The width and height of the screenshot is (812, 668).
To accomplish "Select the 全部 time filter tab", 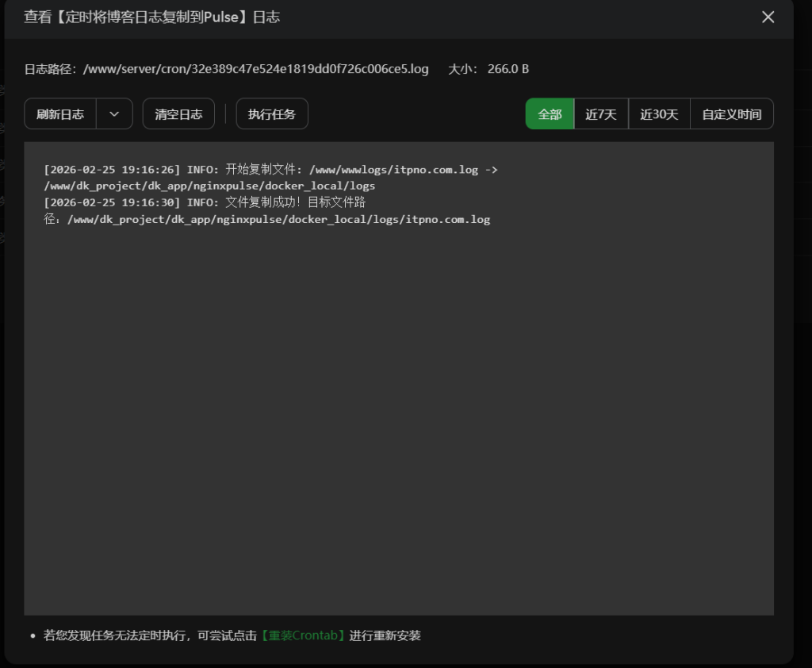I will point(550,114).
